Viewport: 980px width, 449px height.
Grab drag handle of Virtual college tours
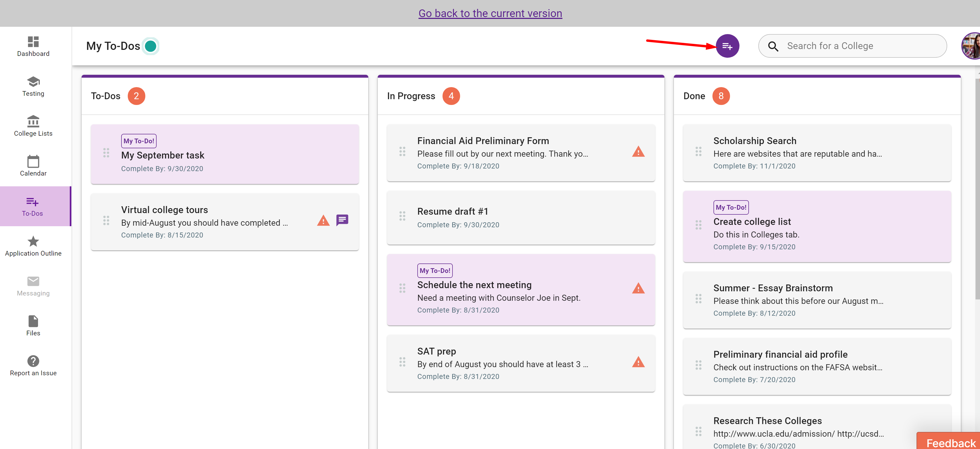coord(106,220)
